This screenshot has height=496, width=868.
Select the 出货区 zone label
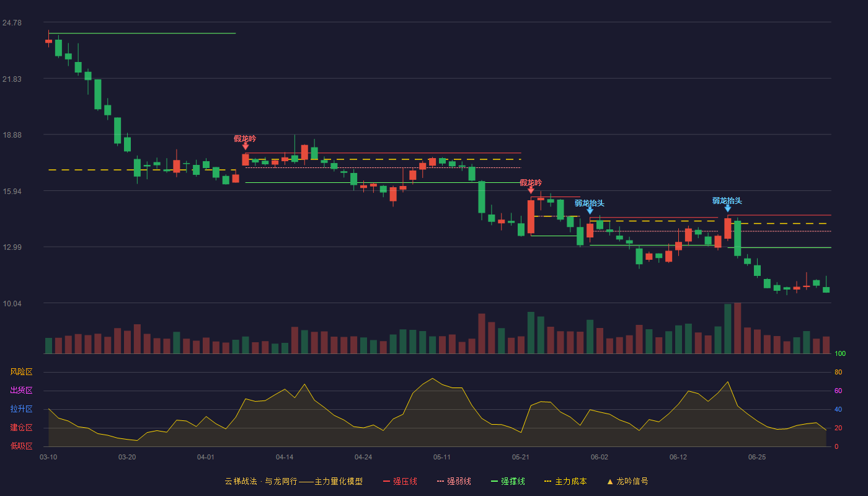pos(21,391)
